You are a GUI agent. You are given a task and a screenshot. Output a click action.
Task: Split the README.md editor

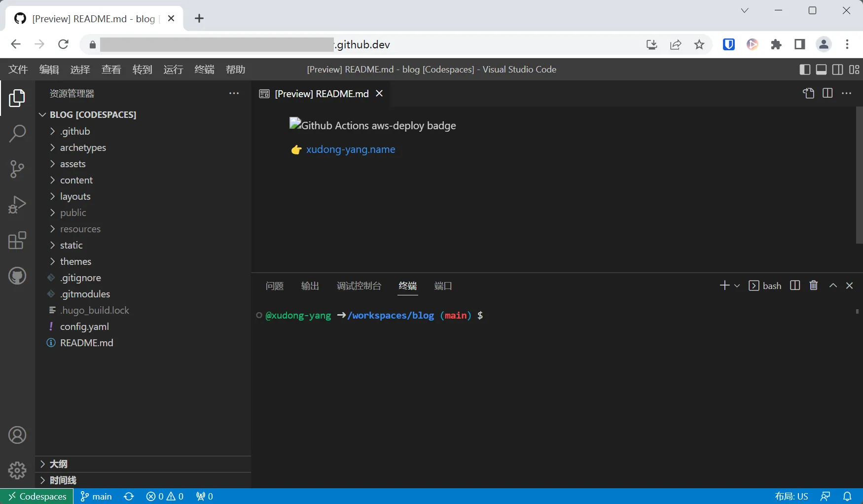(827, 93)
